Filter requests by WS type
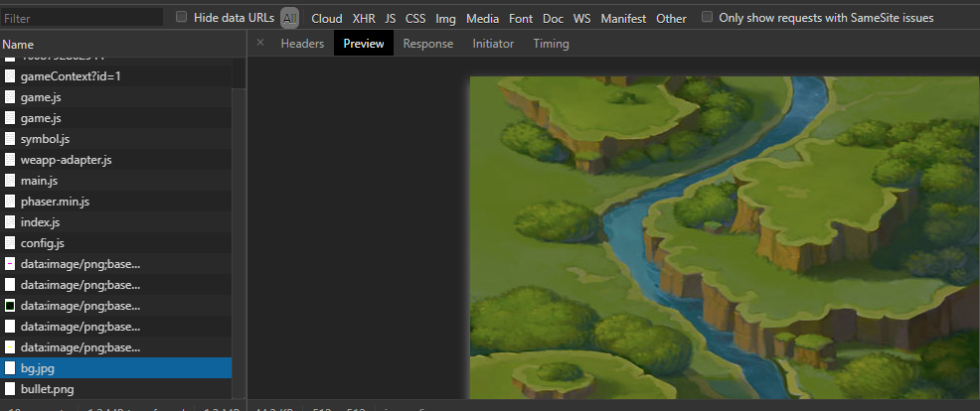The image size is (980, 411). [581, 19]
